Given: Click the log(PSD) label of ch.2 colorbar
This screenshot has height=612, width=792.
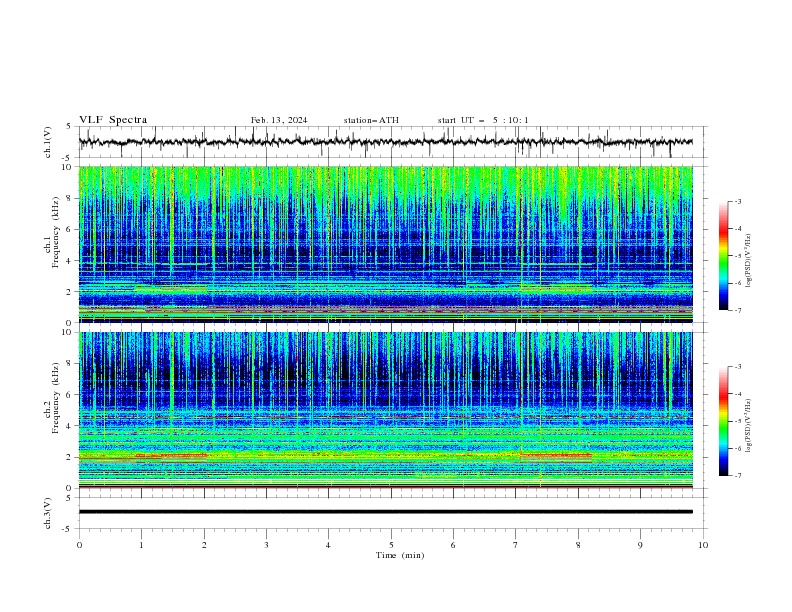Looking at the screenshot, I should point(748,426).
